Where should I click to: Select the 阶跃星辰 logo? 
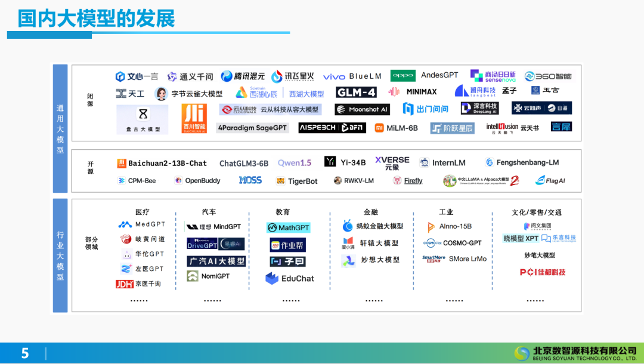click(x=452, y=128)
